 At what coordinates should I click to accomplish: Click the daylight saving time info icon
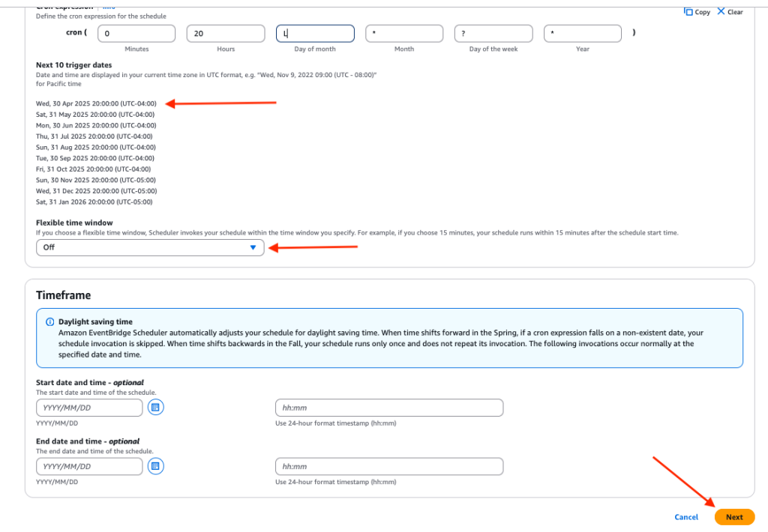[50, 321]
